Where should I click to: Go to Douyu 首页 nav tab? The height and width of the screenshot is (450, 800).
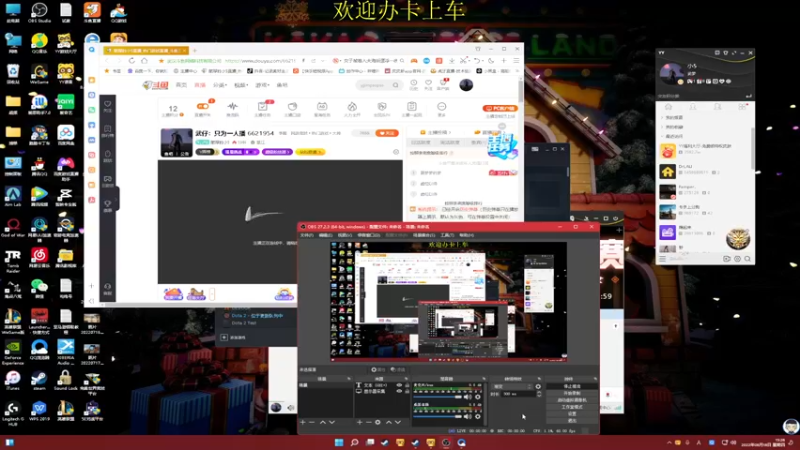[x=181, y=85]
